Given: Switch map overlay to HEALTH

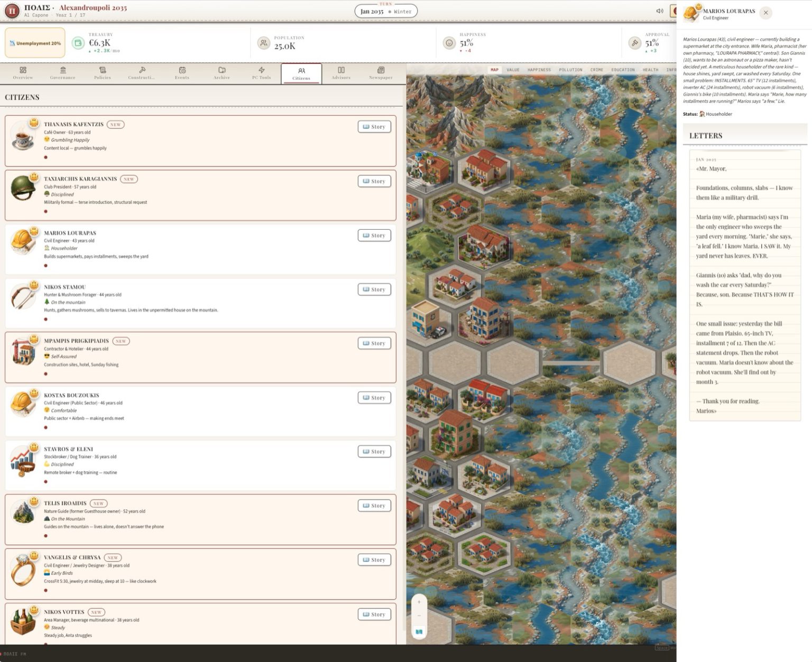Looking at the screenshot, I should click(650, 70).
